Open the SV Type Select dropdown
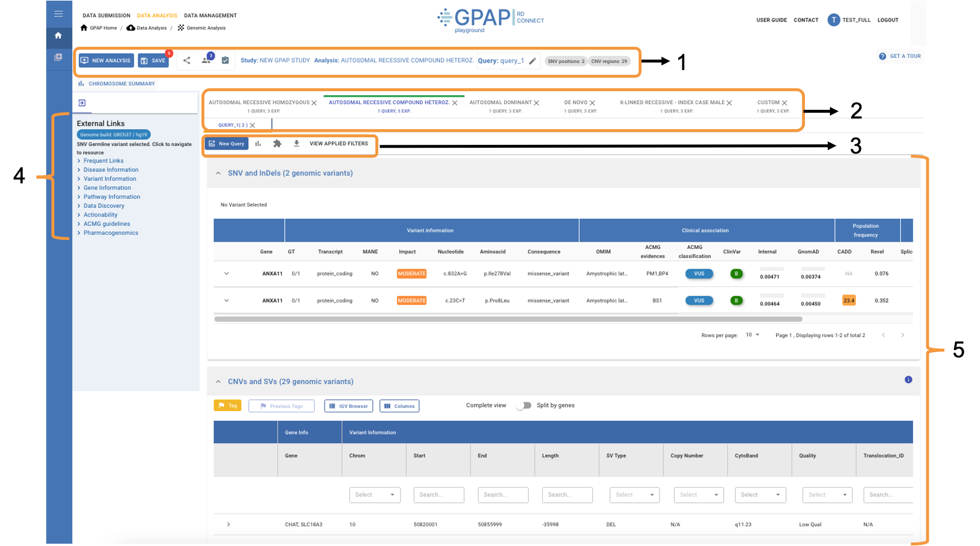 click(634, 495)
